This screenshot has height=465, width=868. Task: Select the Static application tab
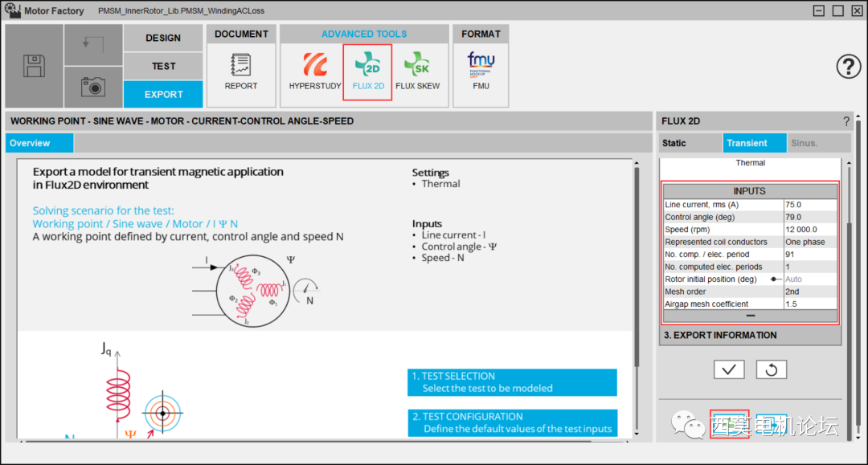pos(690,143)
